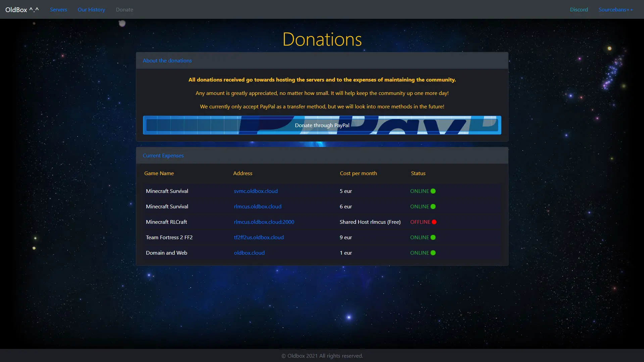The width and height of the screenshot is (644, 362).
Task: Open the svmc.oldbox.cloud address link
Action: click(256, 191)
